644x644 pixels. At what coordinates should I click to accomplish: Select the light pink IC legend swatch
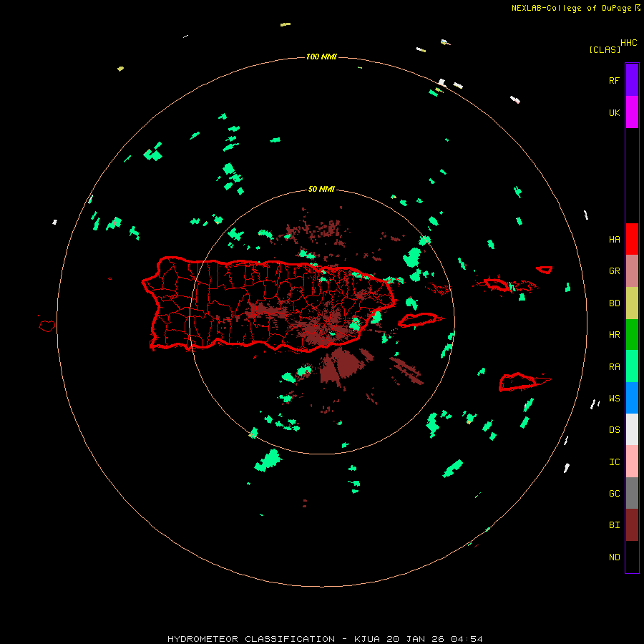(x=632, y=462)
